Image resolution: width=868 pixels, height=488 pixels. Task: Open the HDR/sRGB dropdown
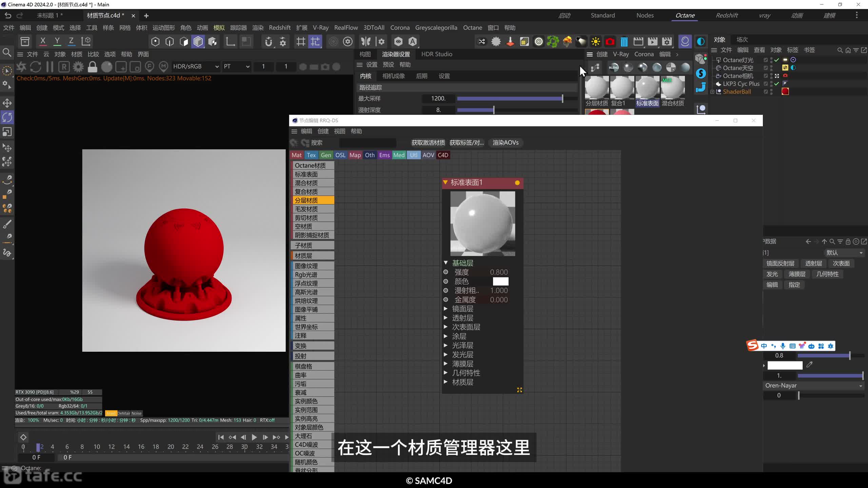pos(196,66)
